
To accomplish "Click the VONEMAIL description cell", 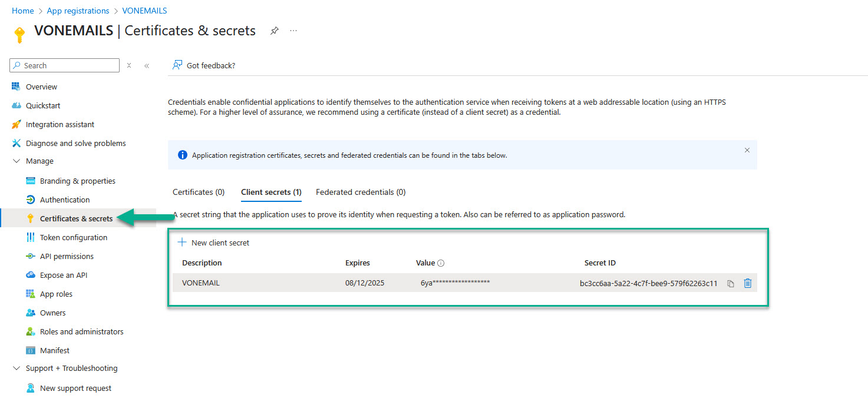I will click(x=201, y=283).
